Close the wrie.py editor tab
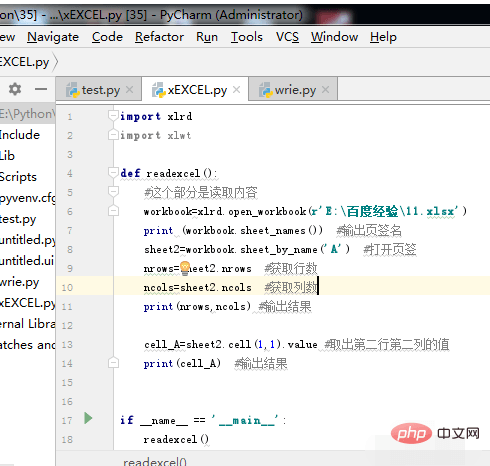This screenshot has width=490, height=466. coord(326,89)
